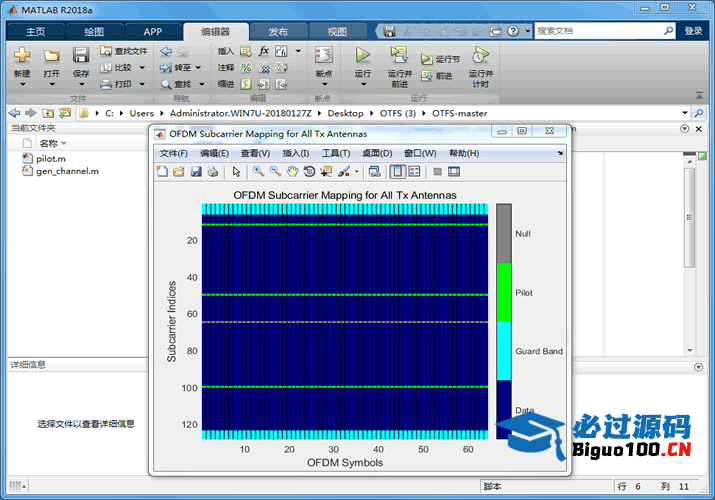This screenshot has width=715, height=500.
Task: Click the Save (保存) floppy disk icon
Action: pos(81,55)
